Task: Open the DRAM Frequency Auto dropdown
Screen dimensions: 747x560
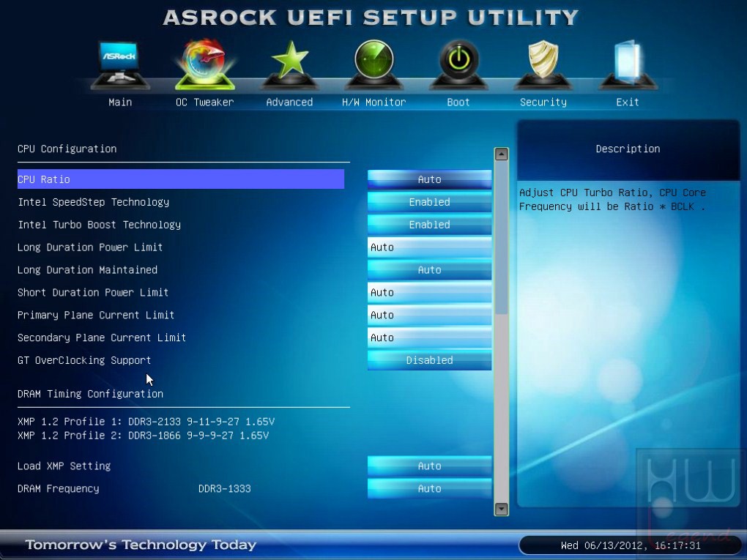Action: point(429,488)
